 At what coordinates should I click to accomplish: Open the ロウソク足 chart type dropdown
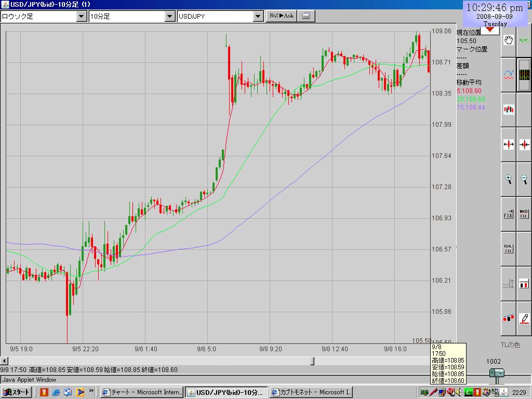click(82, 16)
